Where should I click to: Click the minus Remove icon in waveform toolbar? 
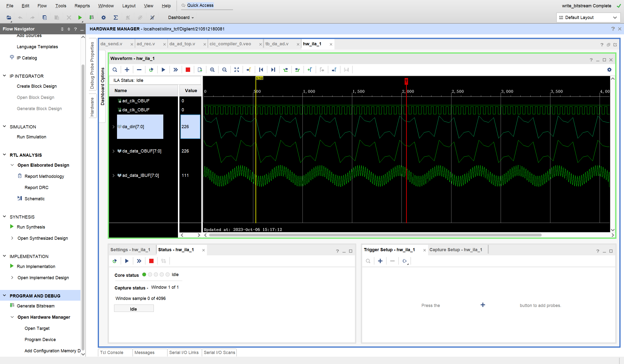pyautogui.click(x=139, y=70)
